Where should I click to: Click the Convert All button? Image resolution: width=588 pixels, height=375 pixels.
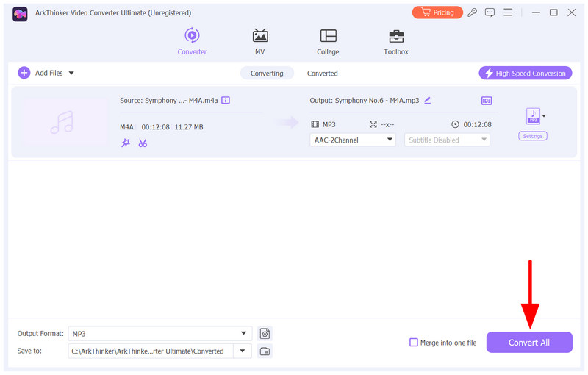(529, 343)
